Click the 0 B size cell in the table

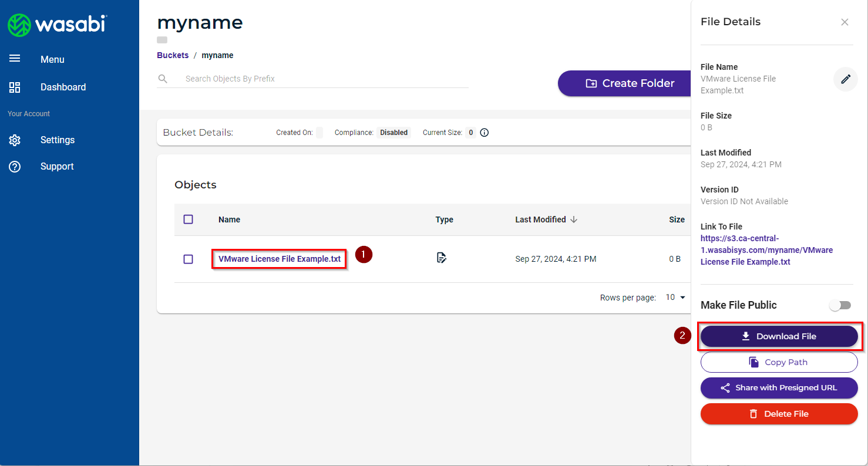pyautogui.click(x=675, y=259)
